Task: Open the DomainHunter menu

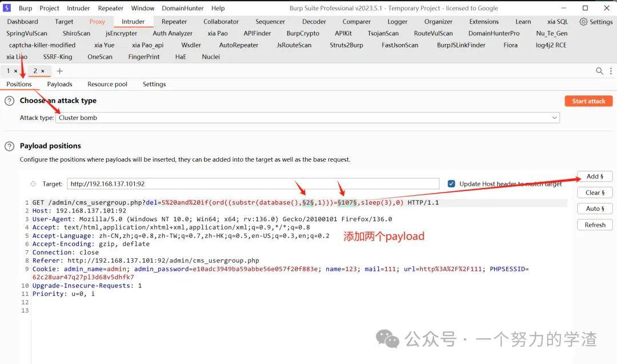Action: 183,8
